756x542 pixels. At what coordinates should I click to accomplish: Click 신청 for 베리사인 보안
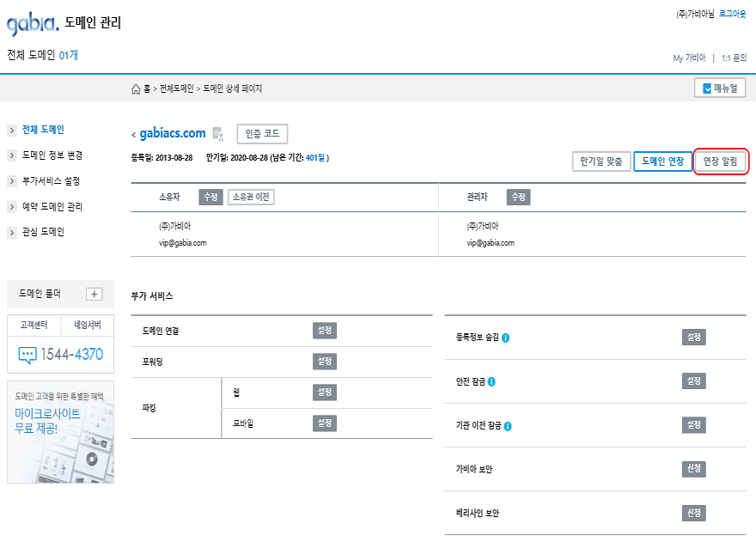click(x=694, y=513)
